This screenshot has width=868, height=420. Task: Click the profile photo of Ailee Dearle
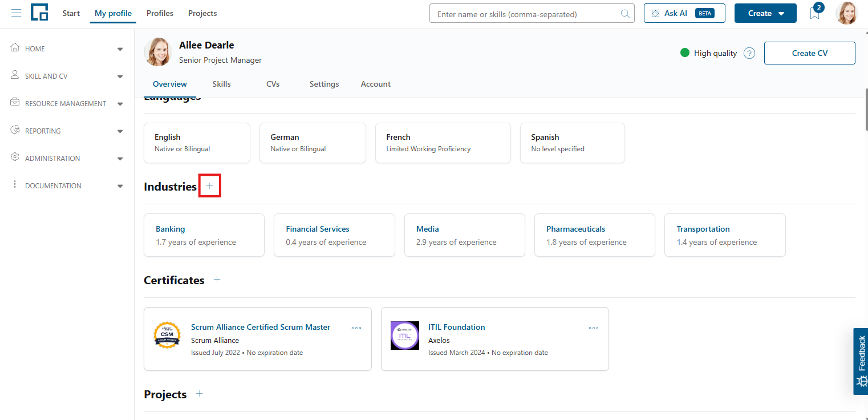click(158, 52)
